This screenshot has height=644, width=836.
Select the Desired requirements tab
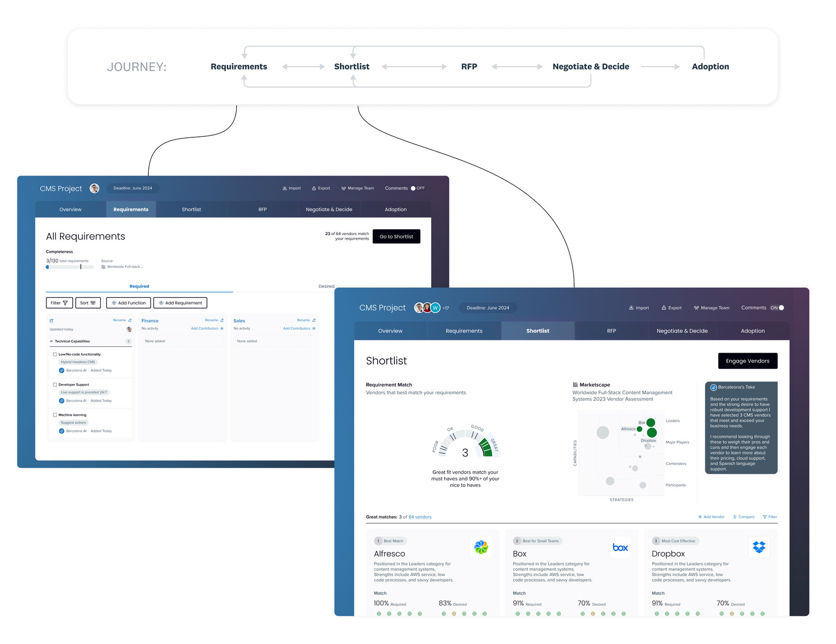tap(326, 286)
